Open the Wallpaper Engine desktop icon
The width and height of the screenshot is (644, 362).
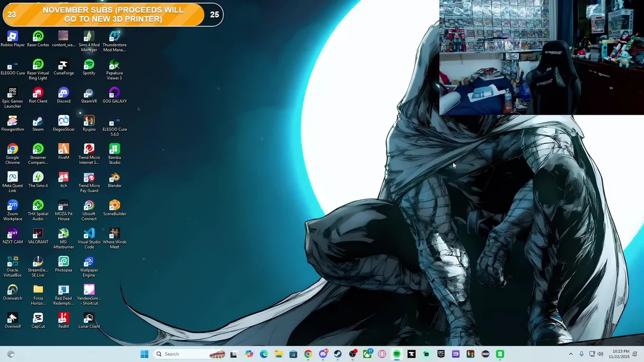click(x=89, y=267)
